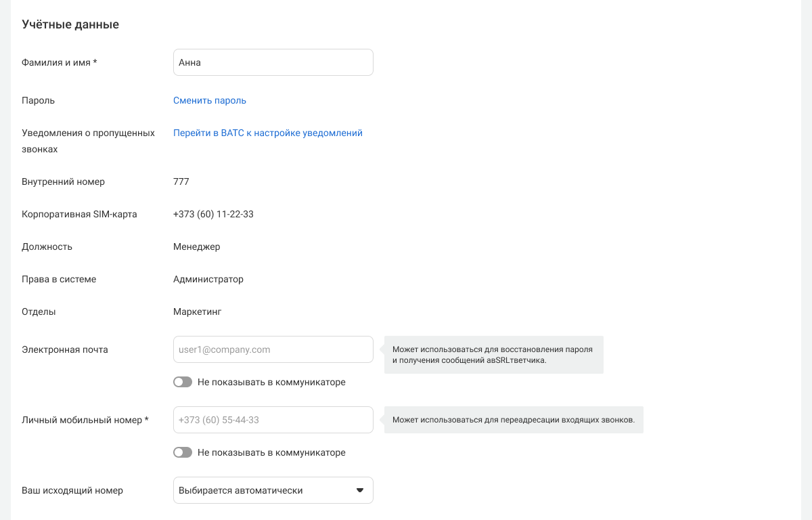The image size is (812, 520).
Task: Click the "Электронная почта" field label
Action: (x=65, y=349)
